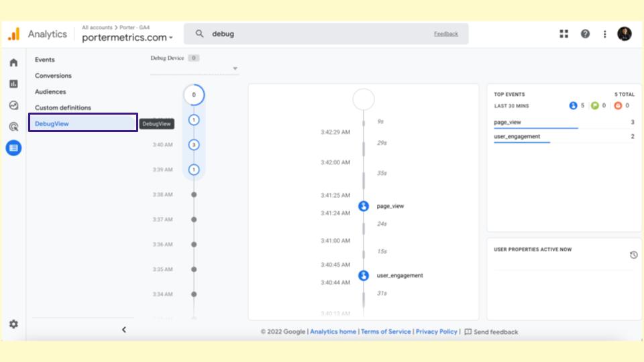644x362 pixels.
Task: Open the Google apps grid icon
Action: click(x=564, y=34)
